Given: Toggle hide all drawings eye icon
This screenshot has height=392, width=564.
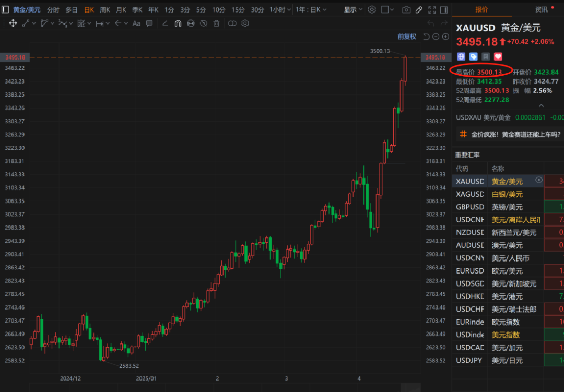Looking at the screenshot, I should tap(203, 23).
